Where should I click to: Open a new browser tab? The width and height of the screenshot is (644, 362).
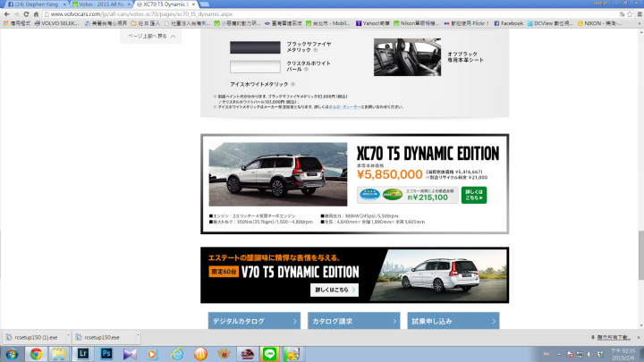(x=204, y=4)
